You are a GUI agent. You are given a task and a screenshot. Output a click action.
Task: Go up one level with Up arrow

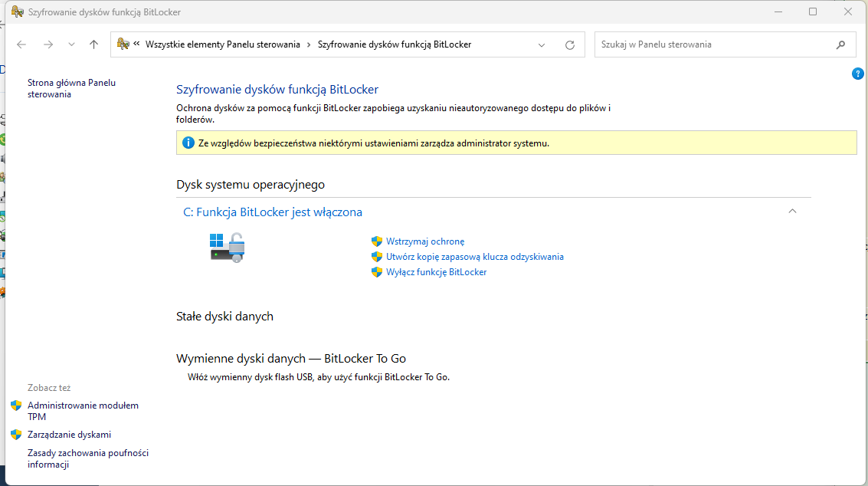point(93,44)
